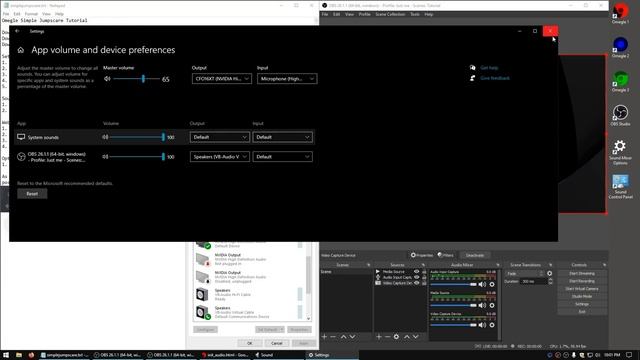
Task: Open Sound Mixer Options desktop shortcut
Action: coord(620,152)
